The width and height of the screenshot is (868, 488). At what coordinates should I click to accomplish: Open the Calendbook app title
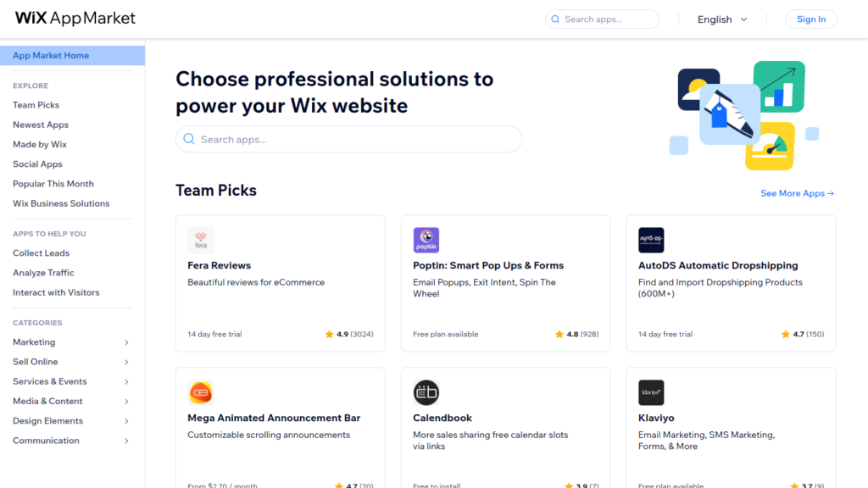click(442, 419)
